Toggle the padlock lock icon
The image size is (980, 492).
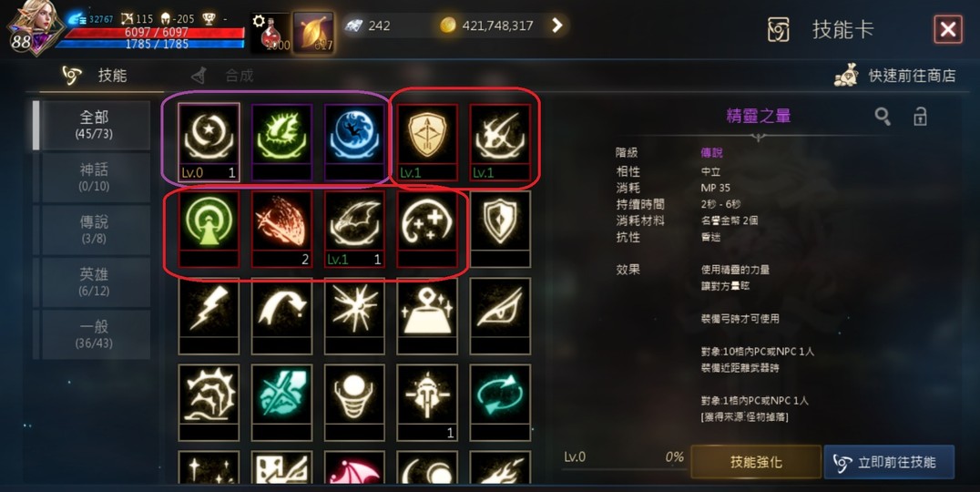tap(920, 117)
